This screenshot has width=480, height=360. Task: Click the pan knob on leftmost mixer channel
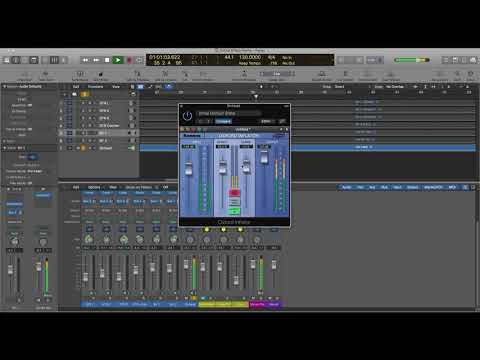coord(89,239)
